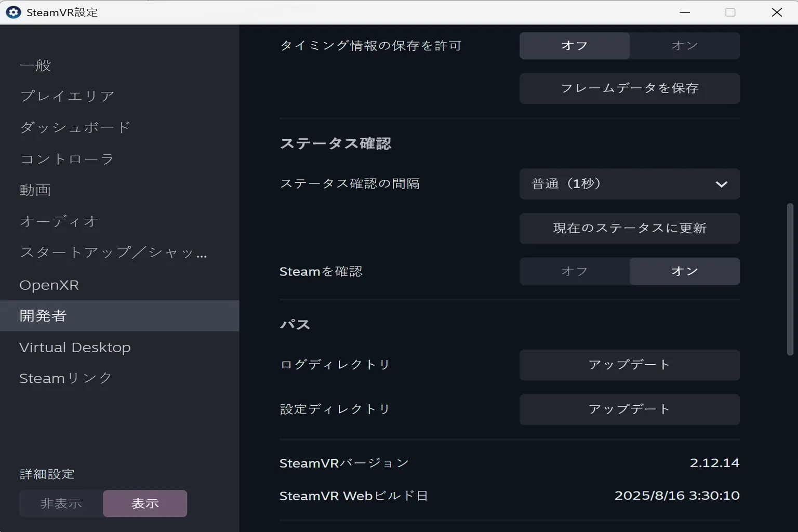Select 開発者 in the sidebar
The width and height of the screenshot is (798, 532).
pos(119,316)
